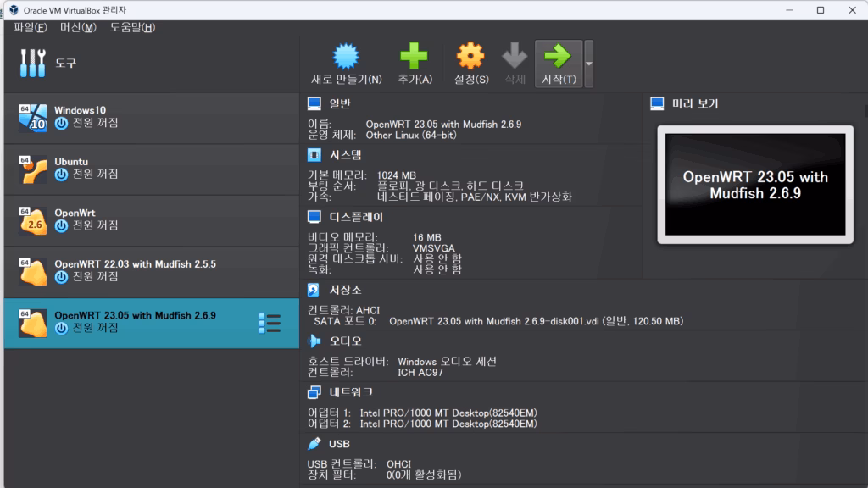Select the Ubuntu VM icon
868x488 pixels.
[x=32, y=169]
